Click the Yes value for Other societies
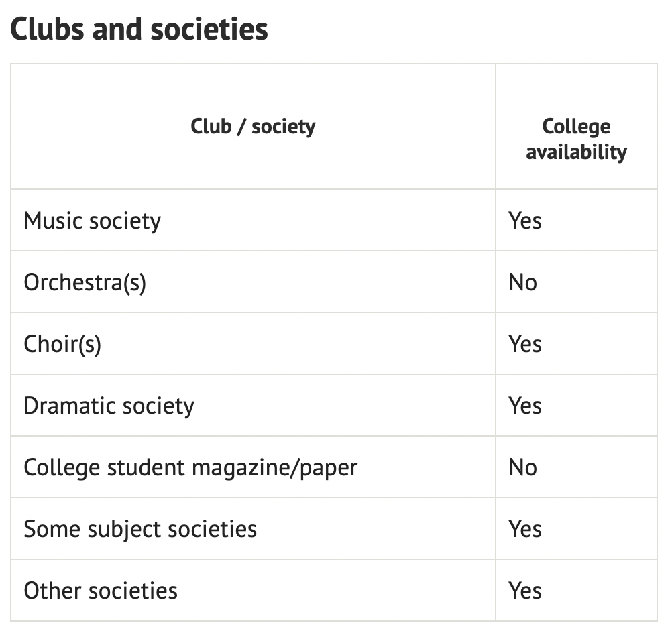The width and height of the screenshot is (672, 629). coord(525,591)
